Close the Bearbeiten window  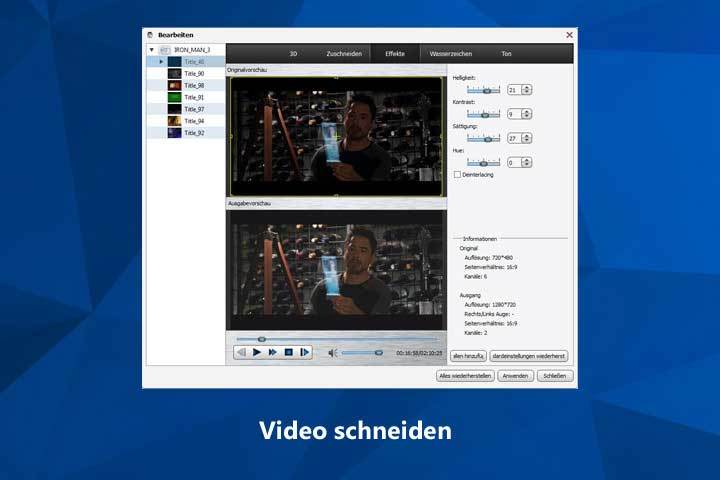pyautogui.click(x=569, y=35)
